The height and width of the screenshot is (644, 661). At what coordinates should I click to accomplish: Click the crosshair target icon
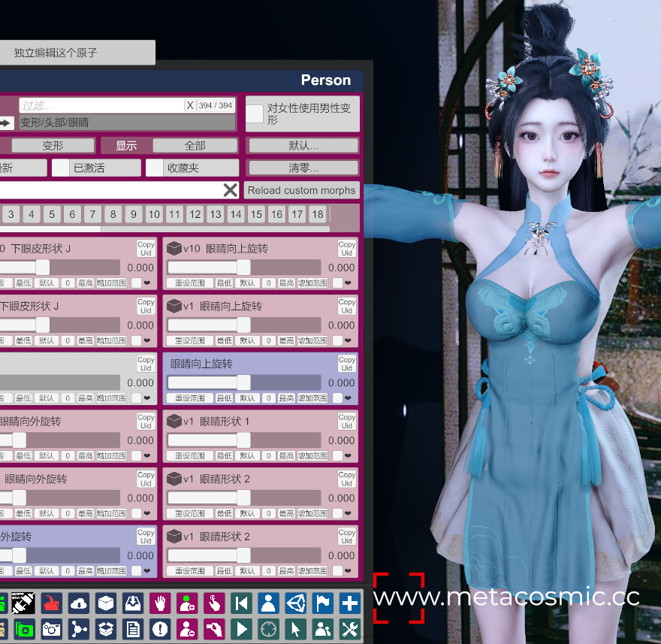pyautogui.click(x=269, y=630)
